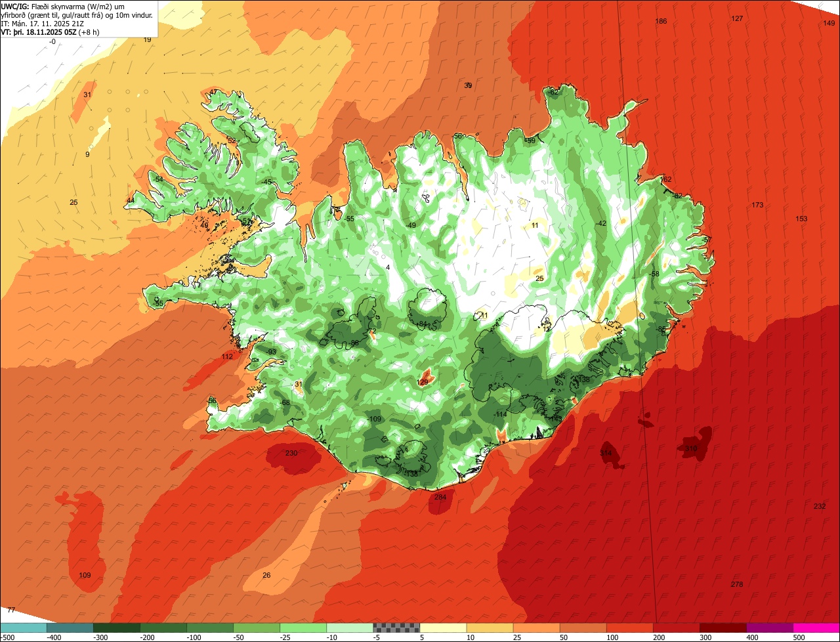Click the flux value 186 on the map
The width and height of the screenshot is (840, 642).
pos(661,22)
